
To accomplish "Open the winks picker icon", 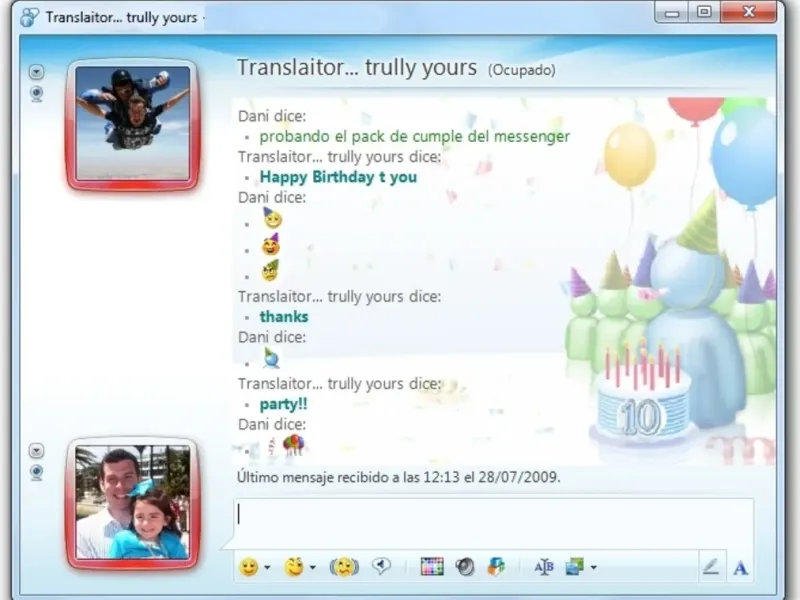I will 294,567.
